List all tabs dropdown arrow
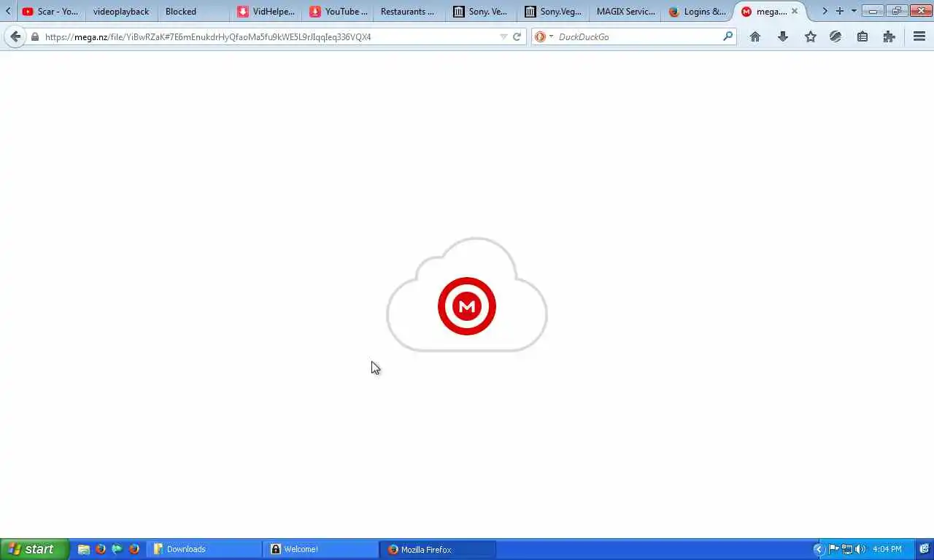934x560 pixels. [x=854, y=11]
